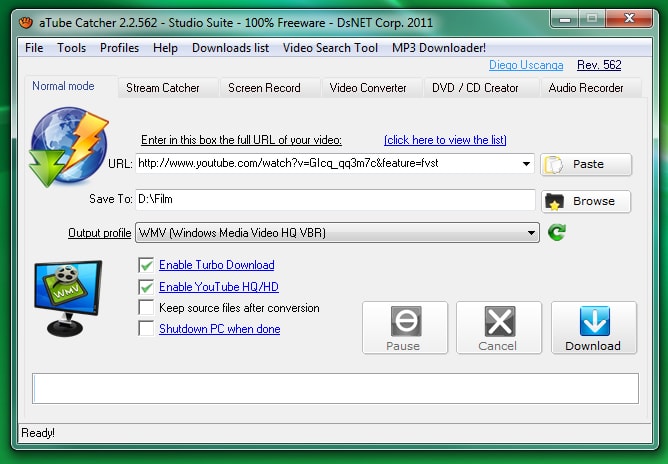Open the Tools menu
This screenshot has width=668, height=464.
point(72,48)
